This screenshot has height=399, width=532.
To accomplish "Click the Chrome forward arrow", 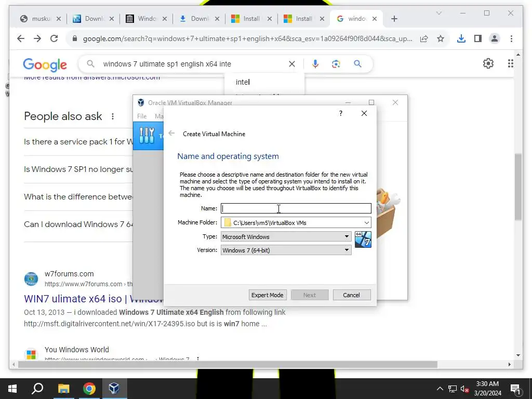I will 37,38.
